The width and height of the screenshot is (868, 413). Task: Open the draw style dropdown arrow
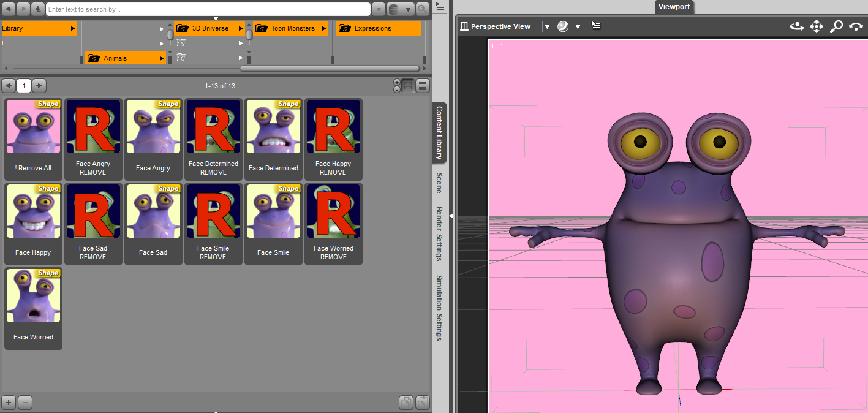tap(578, 27)
